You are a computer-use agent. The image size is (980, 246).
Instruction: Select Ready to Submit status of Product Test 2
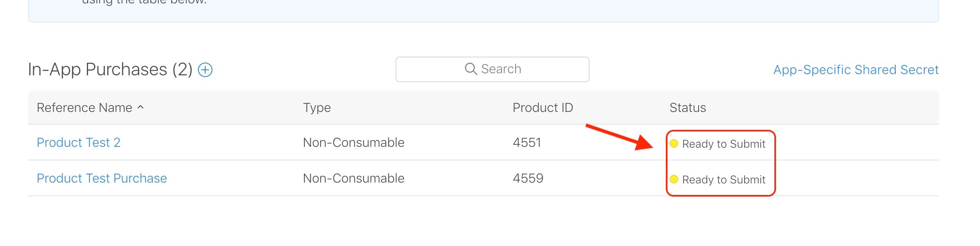tap(724, 144)
